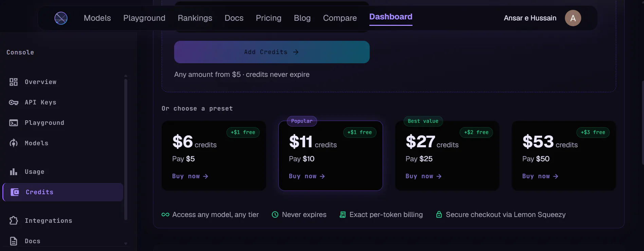Click the sidebar Docs file icon
Viewport: 644px width, 251px height.
click(14, 241)
